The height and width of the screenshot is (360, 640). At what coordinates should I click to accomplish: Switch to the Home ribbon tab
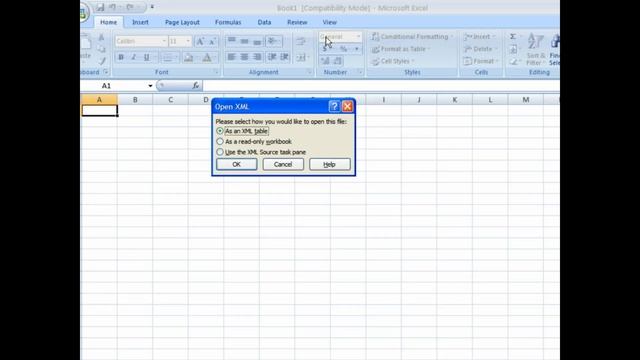pos(109,22)
